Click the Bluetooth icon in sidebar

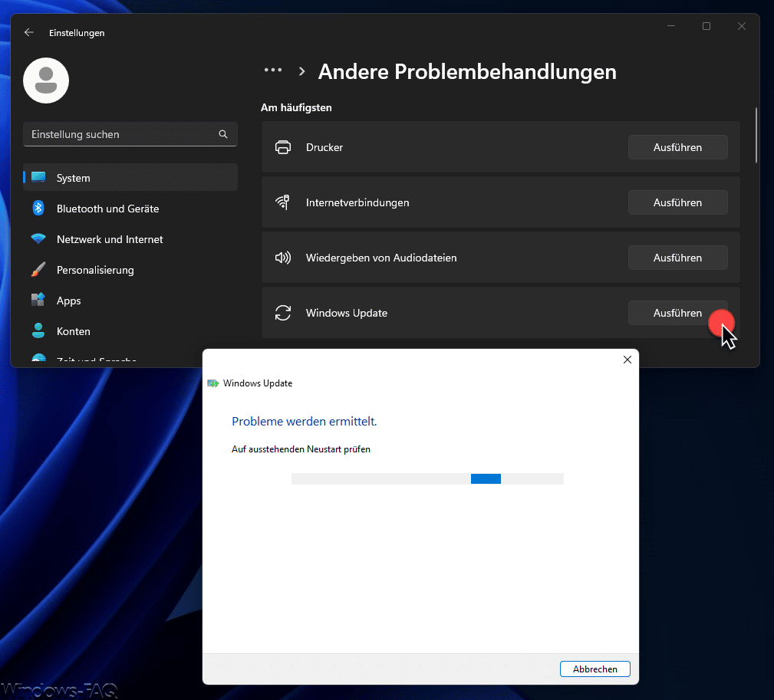click(38, 209)
